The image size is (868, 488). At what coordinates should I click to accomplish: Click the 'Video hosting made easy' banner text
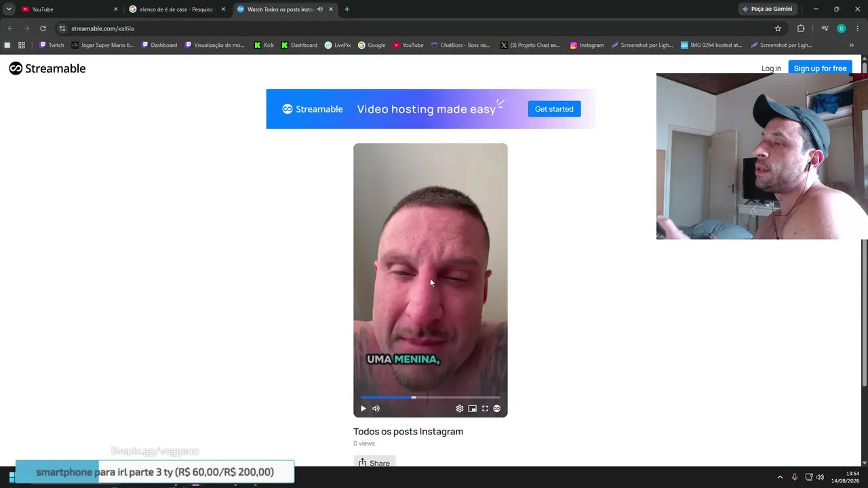[x=427, y=109]
